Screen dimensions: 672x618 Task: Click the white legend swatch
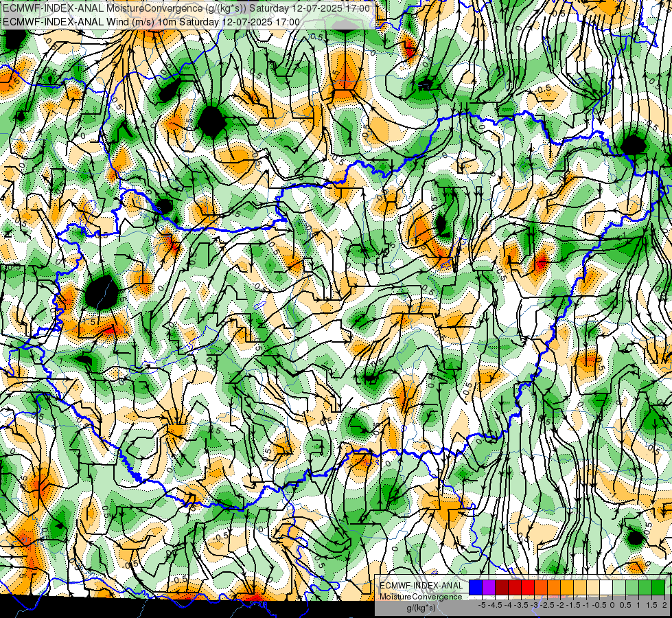click(x=606, y=587)
